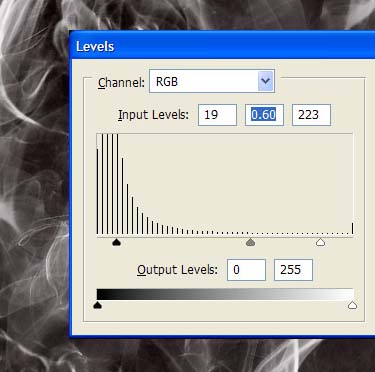Screen dimensions: 375x372
Task: Select the black input shadow slider
Action: (x=116, y=242)
